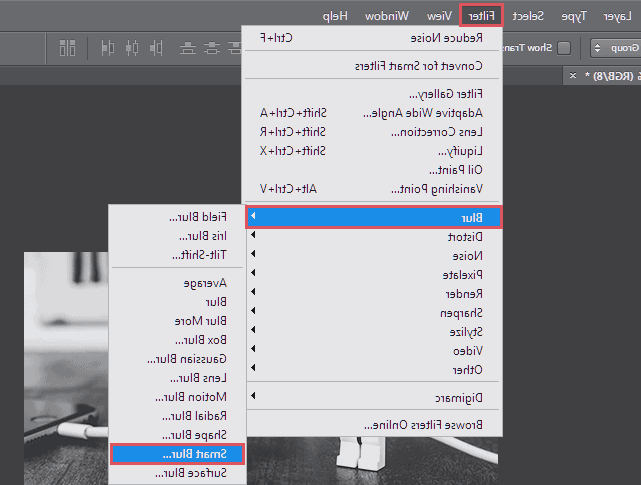
Task: Choose Average in Blur submenu
Action: (177, 283)
